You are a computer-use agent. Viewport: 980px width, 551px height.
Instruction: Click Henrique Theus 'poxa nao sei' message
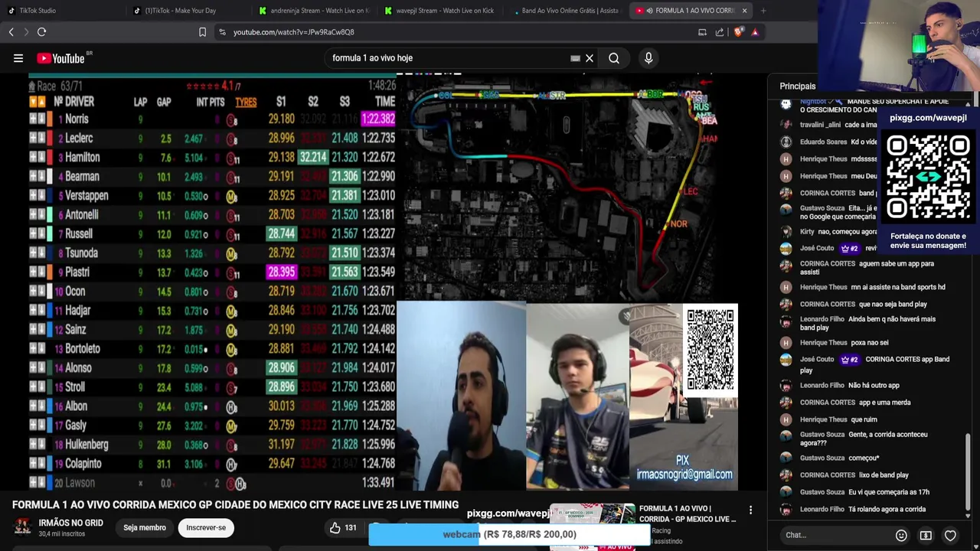(x=844, y=342)
